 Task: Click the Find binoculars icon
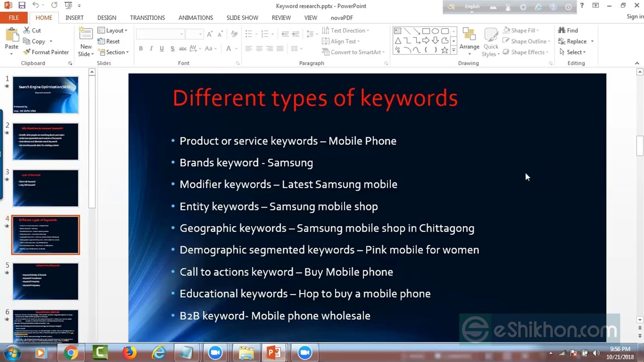point(561,31)
